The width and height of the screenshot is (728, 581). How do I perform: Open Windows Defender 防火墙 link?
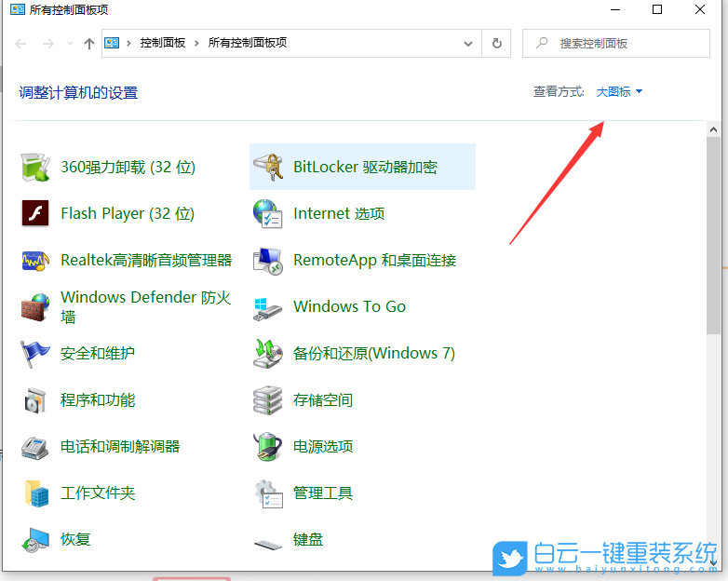coord(146,306)
